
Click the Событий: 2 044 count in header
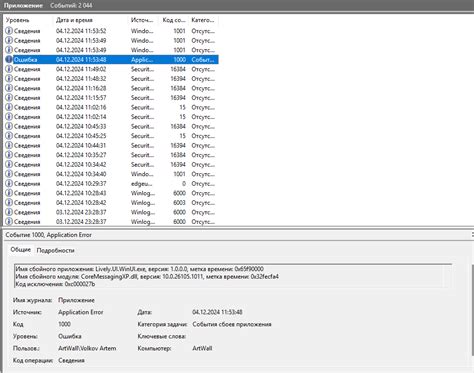(x=71, y=6)
